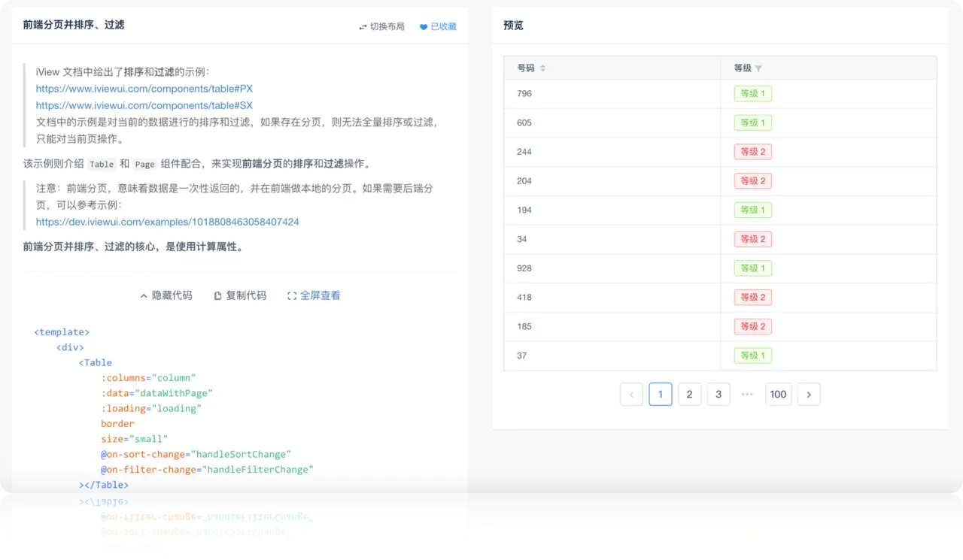Viewport: 963px width, 560px height.
Task: Open the table#PX documentation link
Action: (x=144, y=89)
